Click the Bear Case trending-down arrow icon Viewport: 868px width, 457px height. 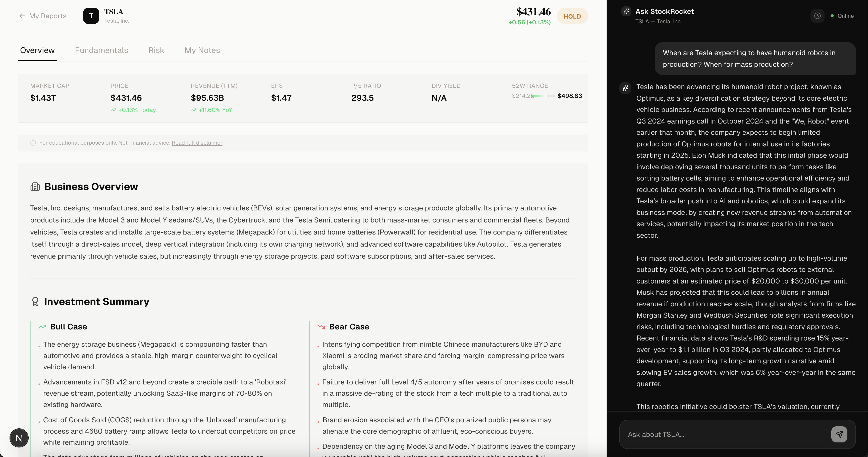pos(321,326)
